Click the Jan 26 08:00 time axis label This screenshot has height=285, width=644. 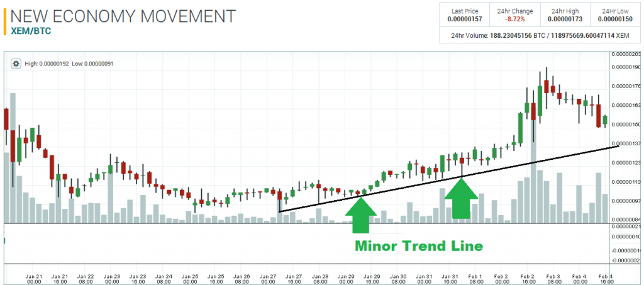(241, 279)
